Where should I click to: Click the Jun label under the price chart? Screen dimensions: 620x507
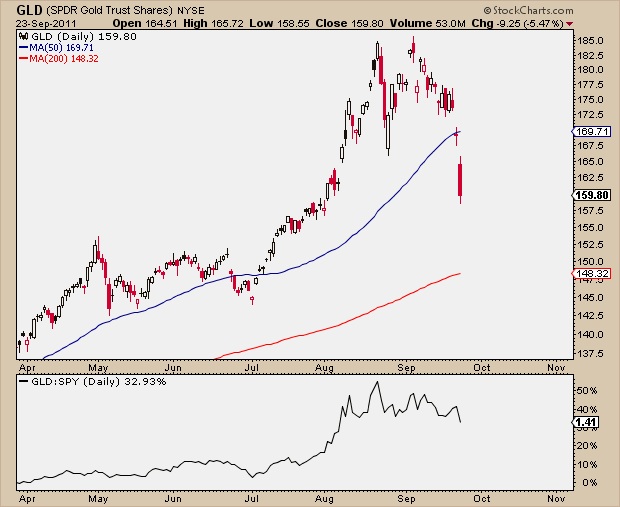(x=173, y=368)
